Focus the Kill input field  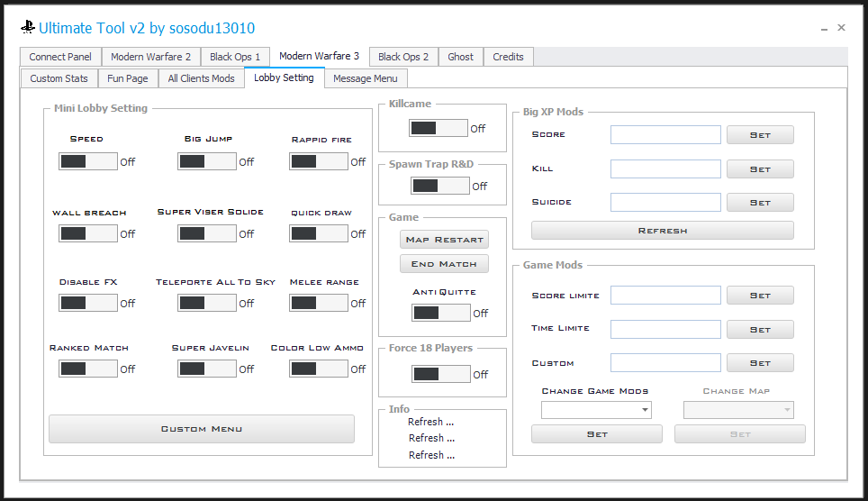(x=665, y=169)
